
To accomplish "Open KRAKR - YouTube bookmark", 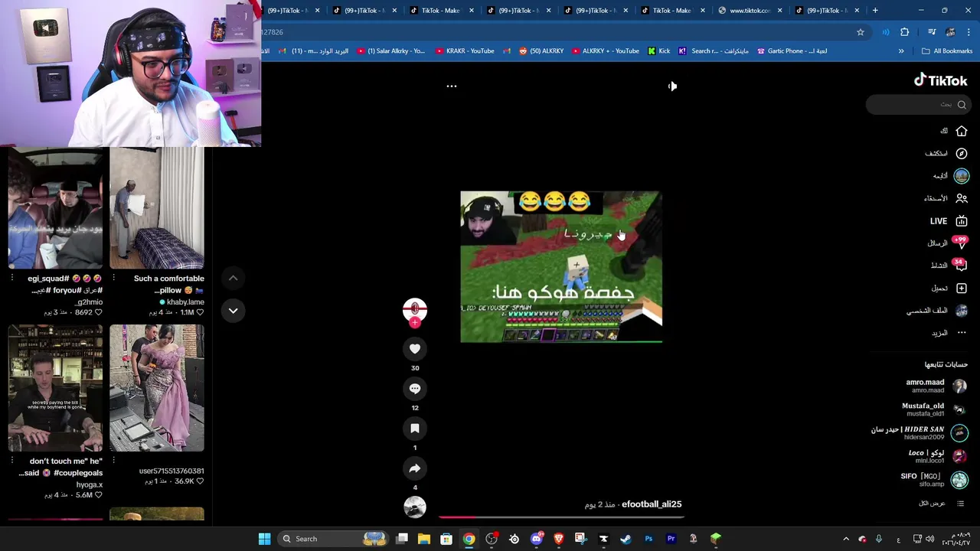I will [x=465, y=51].
